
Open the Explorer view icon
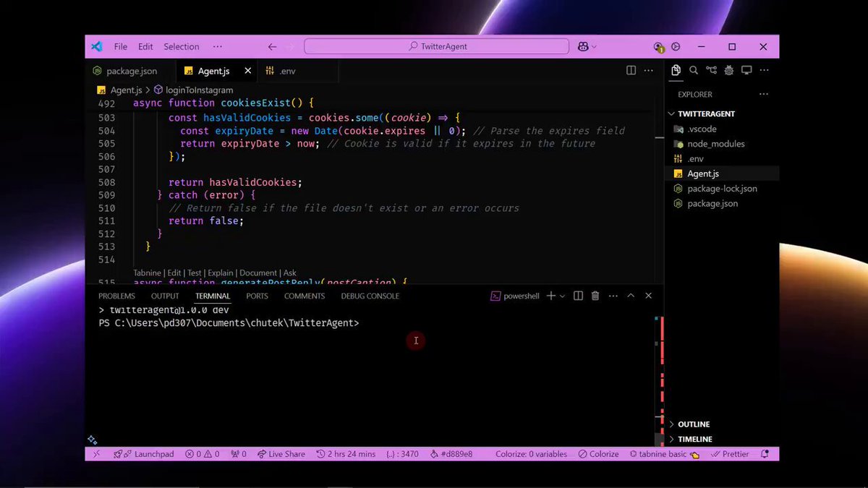[x=676, y=70]
